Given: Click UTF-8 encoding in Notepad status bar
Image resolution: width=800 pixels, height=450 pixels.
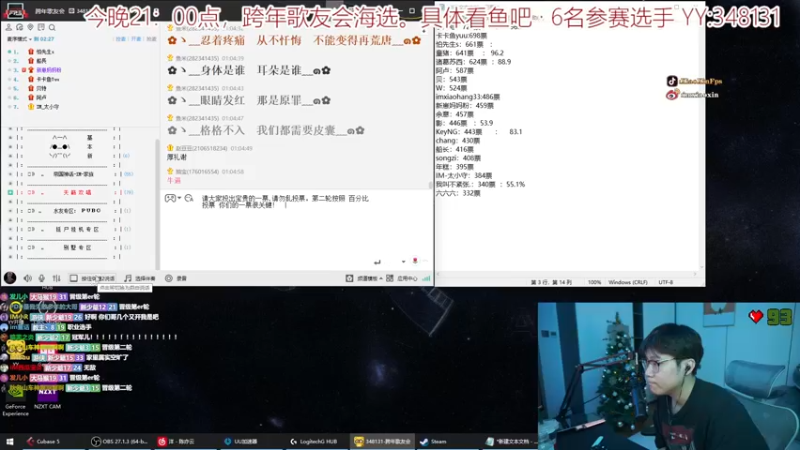Looking at the screenshot, I should pos(665,282).
